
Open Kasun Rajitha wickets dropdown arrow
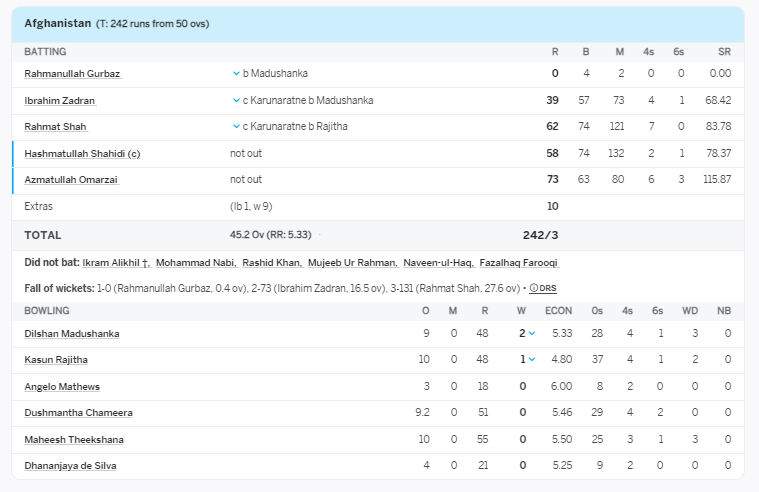click(532, 360)
